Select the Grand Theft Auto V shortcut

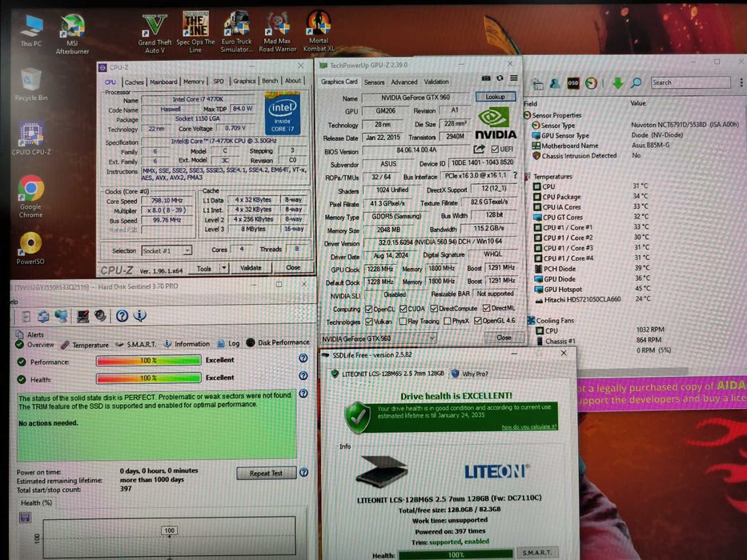pyautogui.click(x=155, y=34)
